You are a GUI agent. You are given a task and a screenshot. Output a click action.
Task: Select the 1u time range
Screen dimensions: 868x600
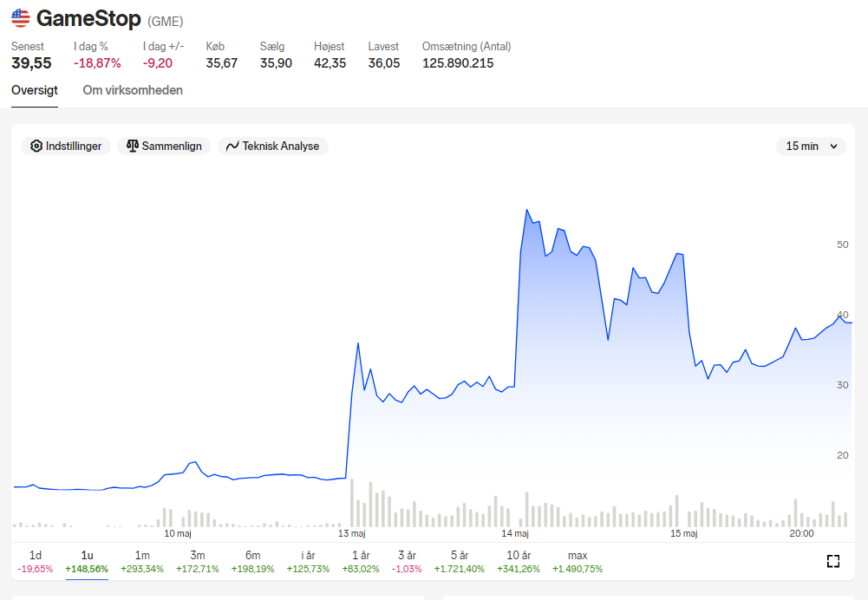[x=87, y=561]
